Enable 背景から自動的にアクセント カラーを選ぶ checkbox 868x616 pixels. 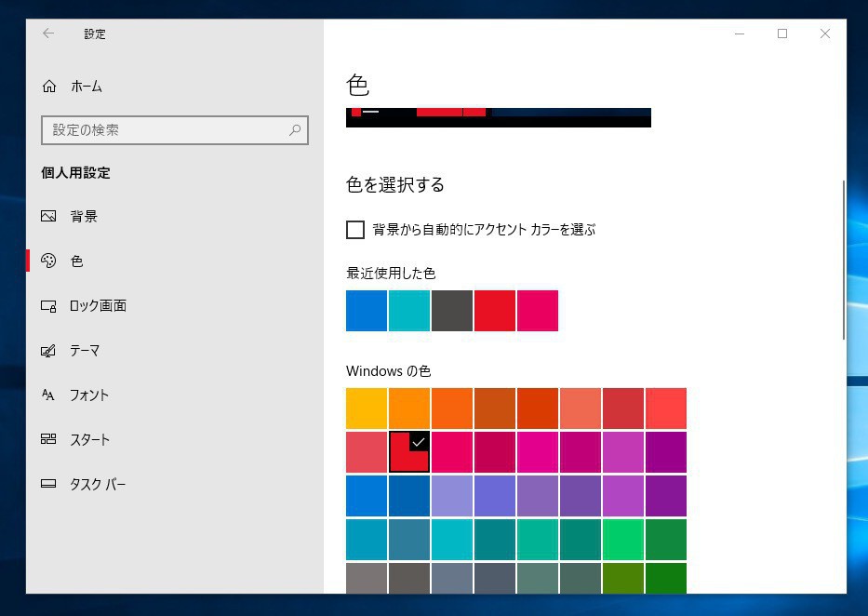[355, 230]
